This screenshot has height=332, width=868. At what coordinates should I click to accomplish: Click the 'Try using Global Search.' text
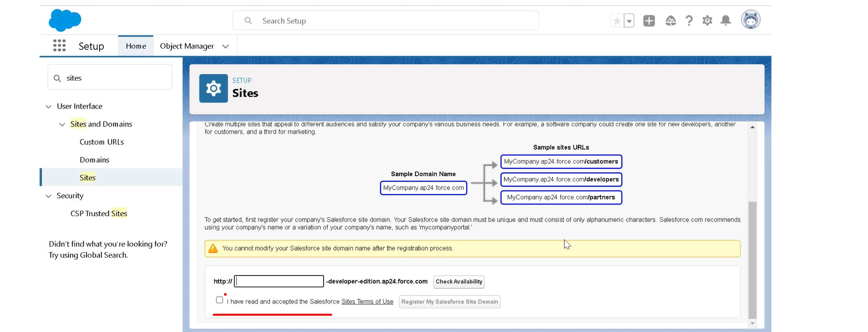[88, 255]
